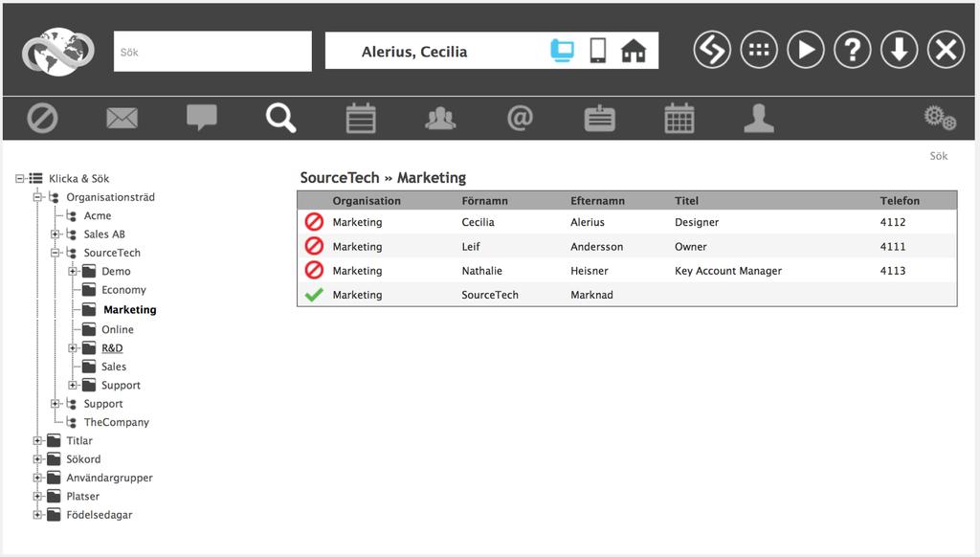Screen dimensions: 980x557
Task: Expand the Demo folder
Action: 73,271
